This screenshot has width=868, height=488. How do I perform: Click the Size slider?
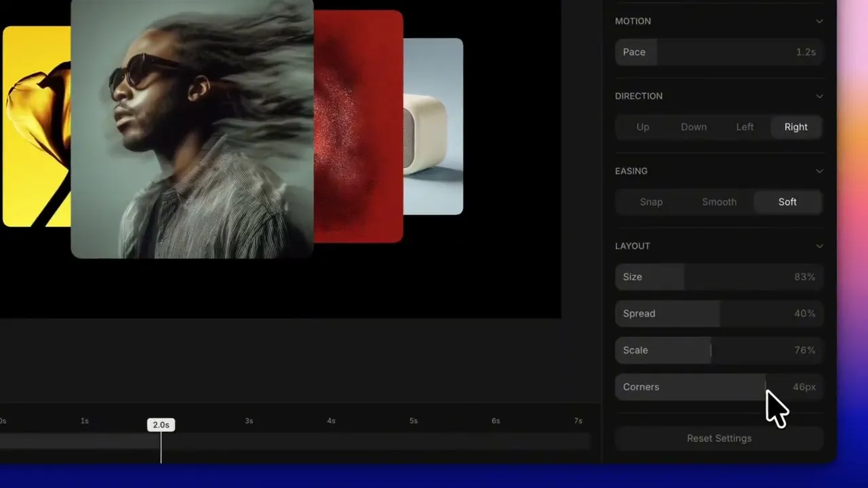click(719, 277)
